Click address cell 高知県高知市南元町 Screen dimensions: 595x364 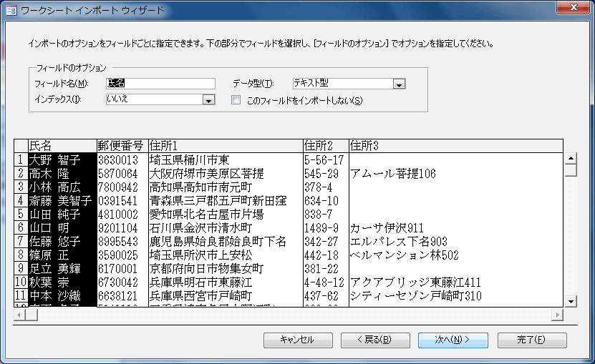click(x=226, y=187)
